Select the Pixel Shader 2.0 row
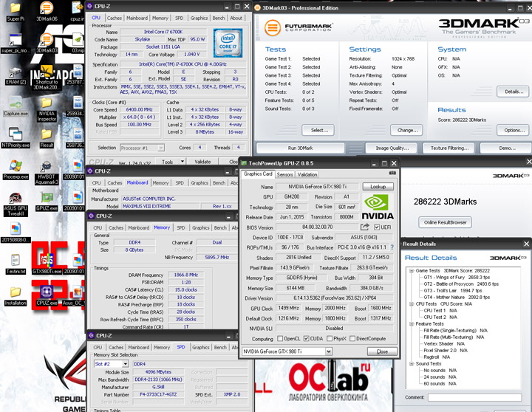 (x=445, y=350)
